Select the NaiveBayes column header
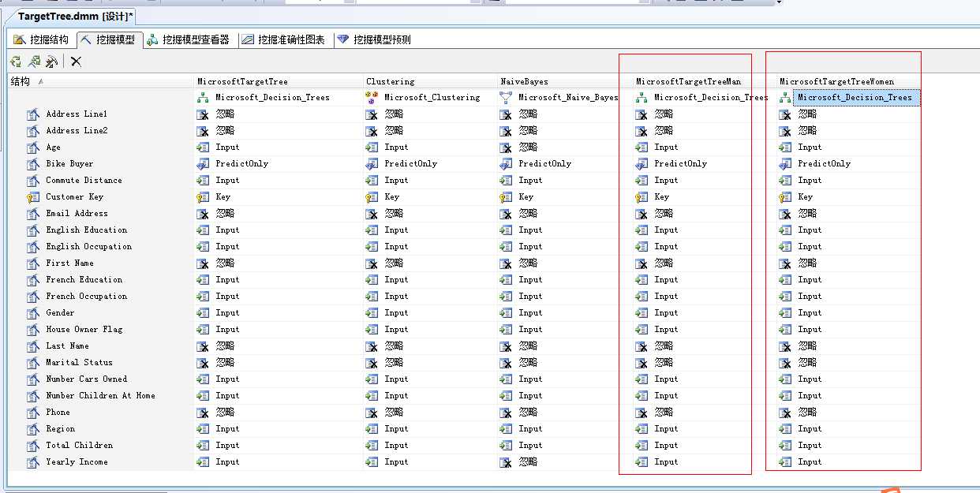The height and width of the screenshot is (493, 980). pyautogui.click(x=565, y=81)
